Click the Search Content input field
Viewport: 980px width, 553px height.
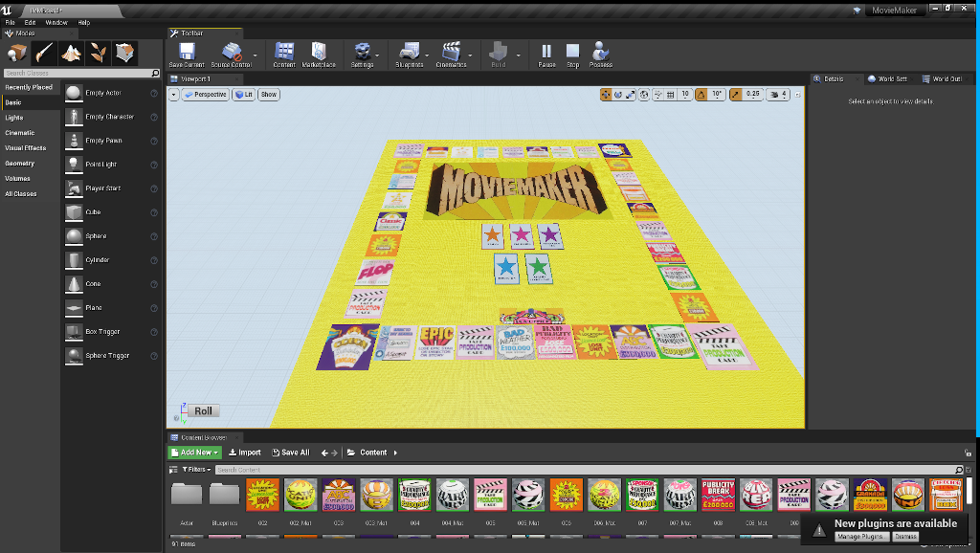point(585,469)
